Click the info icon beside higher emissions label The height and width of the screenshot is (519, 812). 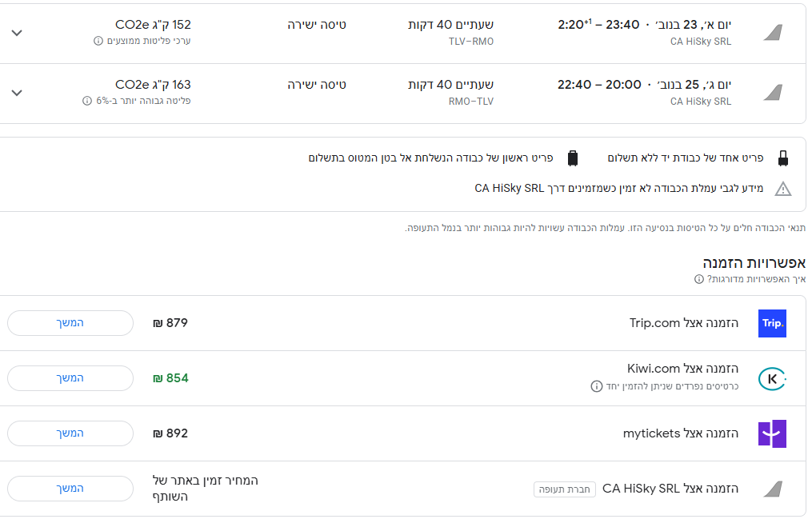pos(87,101)
